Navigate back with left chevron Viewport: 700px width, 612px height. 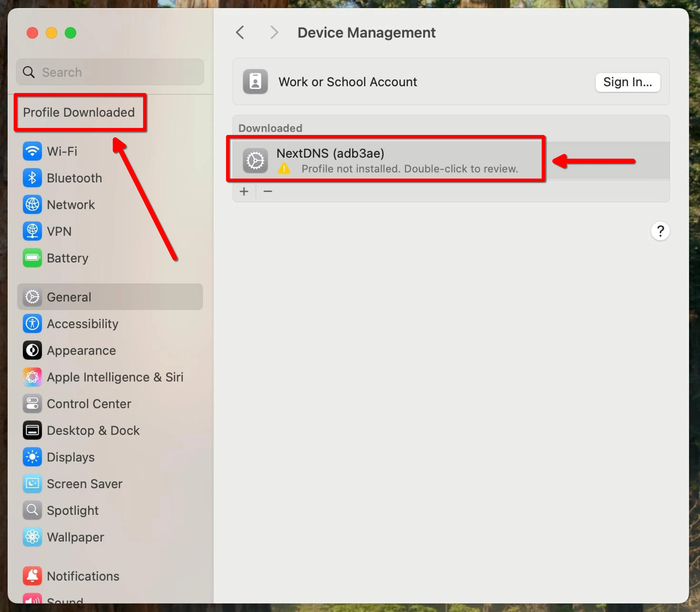click(240, 33)
